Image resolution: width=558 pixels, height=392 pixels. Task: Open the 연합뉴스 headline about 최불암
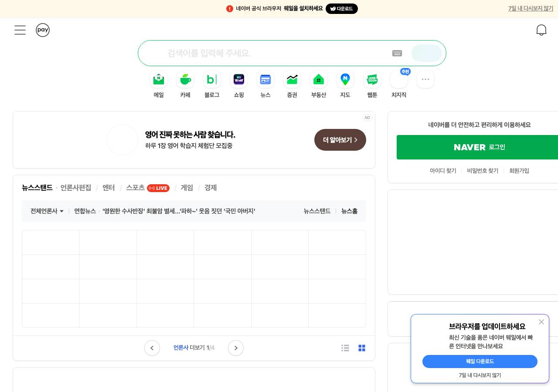coord(179,211)
